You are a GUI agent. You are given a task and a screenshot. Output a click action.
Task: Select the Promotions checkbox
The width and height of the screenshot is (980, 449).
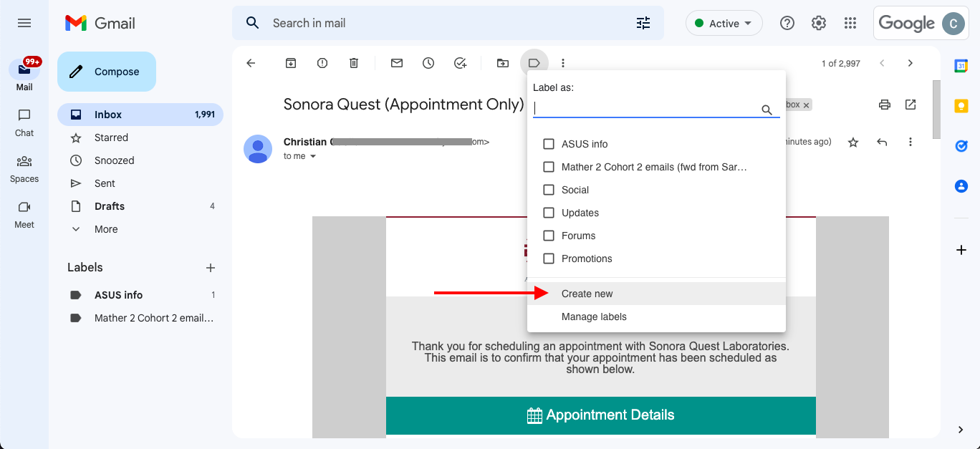click(549, 259)
